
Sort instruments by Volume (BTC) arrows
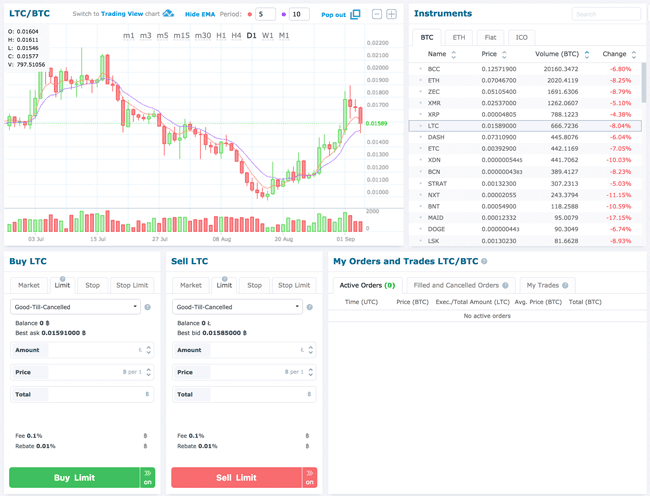point(587,54)
